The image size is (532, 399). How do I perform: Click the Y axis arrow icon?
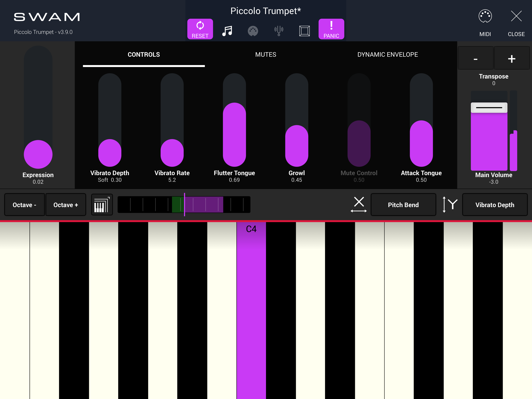(450, 205)
